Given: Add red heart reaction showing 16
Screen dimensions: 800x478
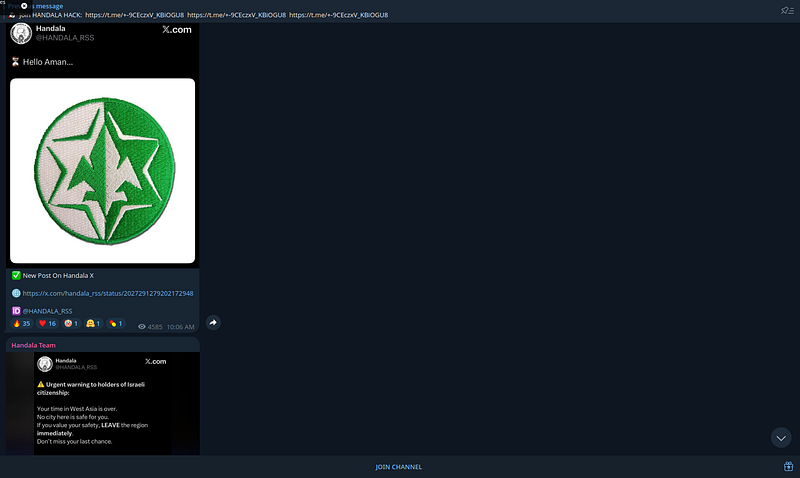Looking at the screenshot, I should coord(47,323).
